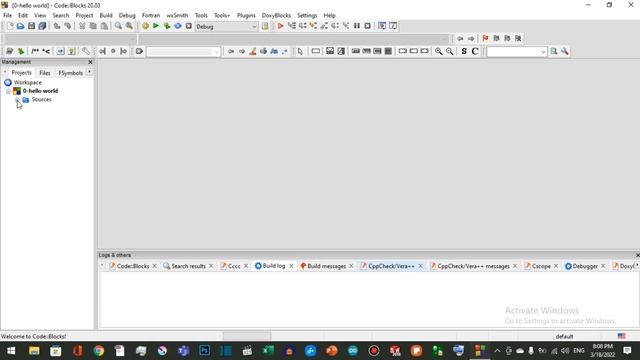Open the search combo box next to C icon

click(x=516, y=52)
